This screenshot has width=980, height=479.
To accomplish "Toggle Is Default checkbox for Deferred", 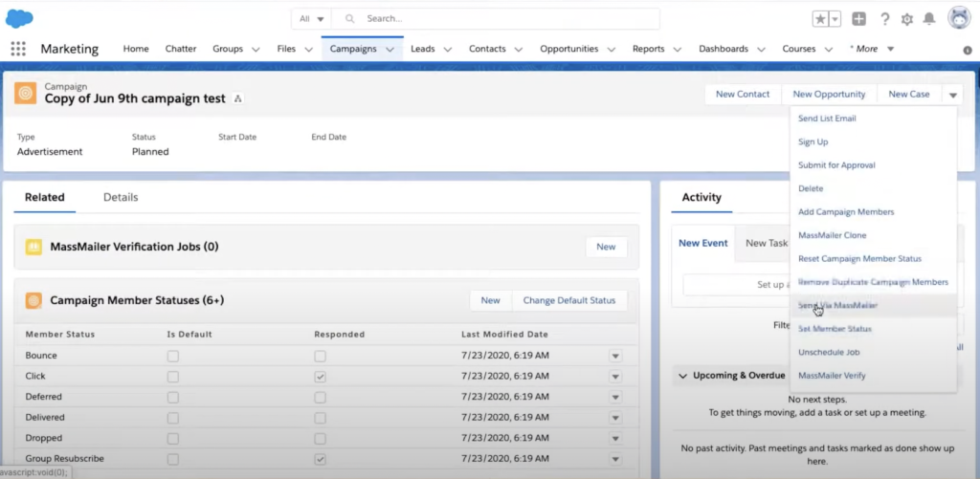I will (172, 397).
